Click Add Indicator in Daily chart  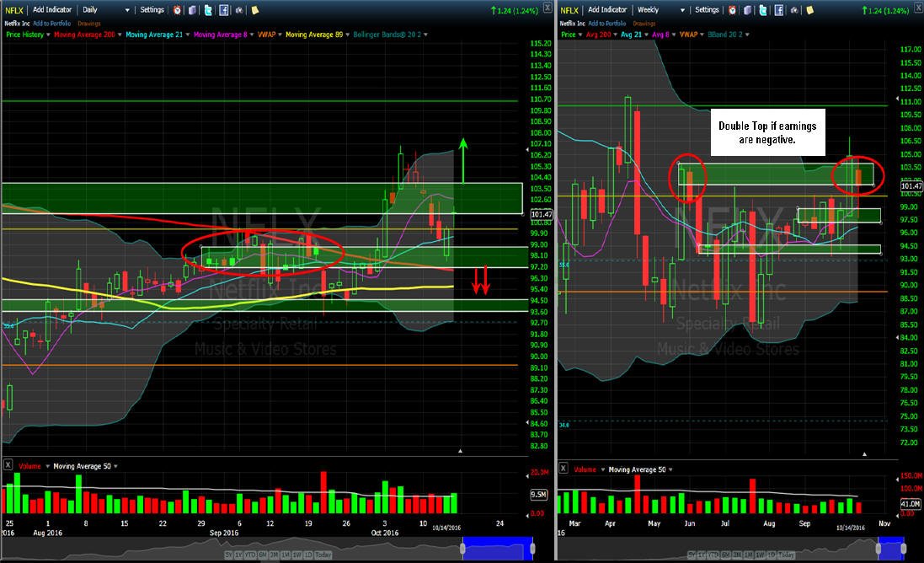pyautogui.click(x=52, y=10)
